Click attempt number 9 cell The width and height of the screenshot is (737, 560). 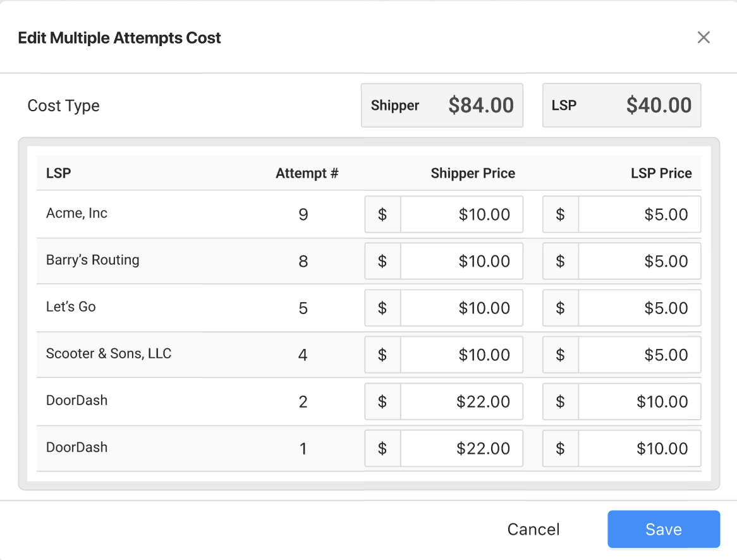303,214
